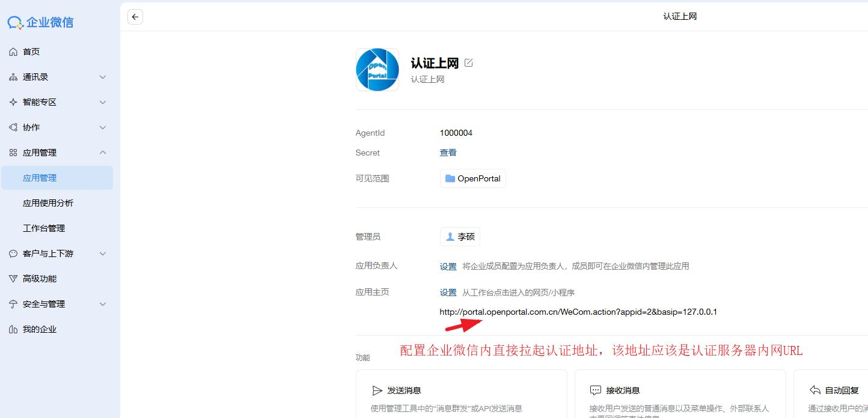Click the 企业微信 logo

(40, 23)
